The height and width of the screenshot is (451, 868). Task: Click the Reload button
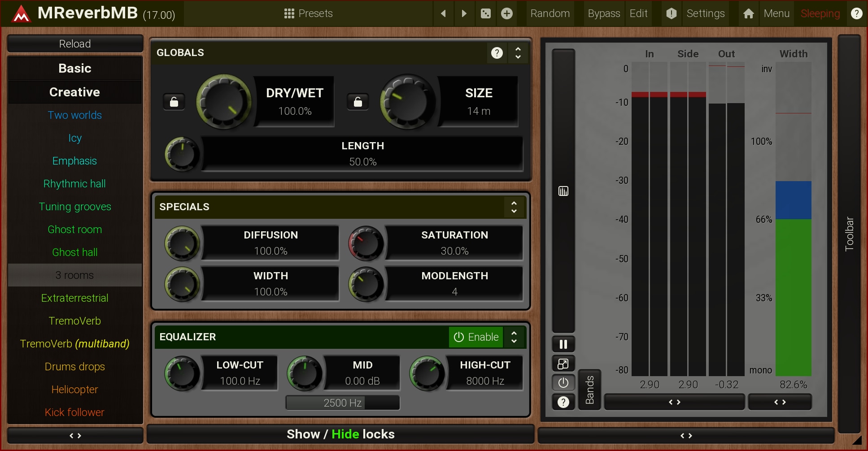point(75,44)
